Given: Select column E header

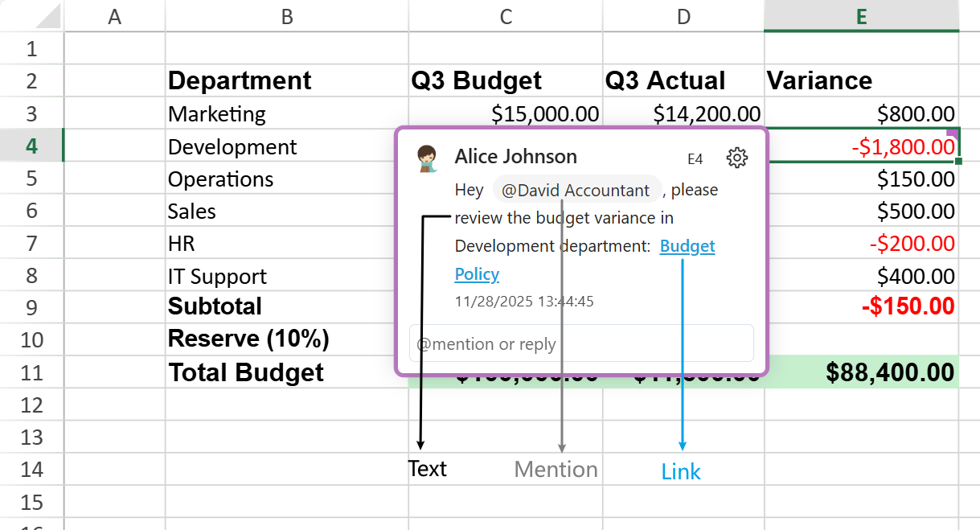Looking at the screenshot, I should 861,16.
